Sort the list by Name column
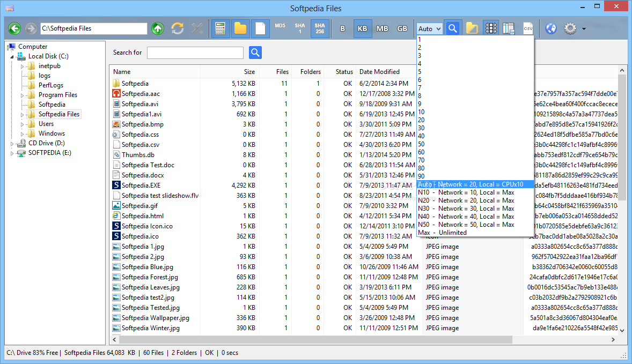The height and width of the screenshot is (364, 632). (x=155, y=72)
